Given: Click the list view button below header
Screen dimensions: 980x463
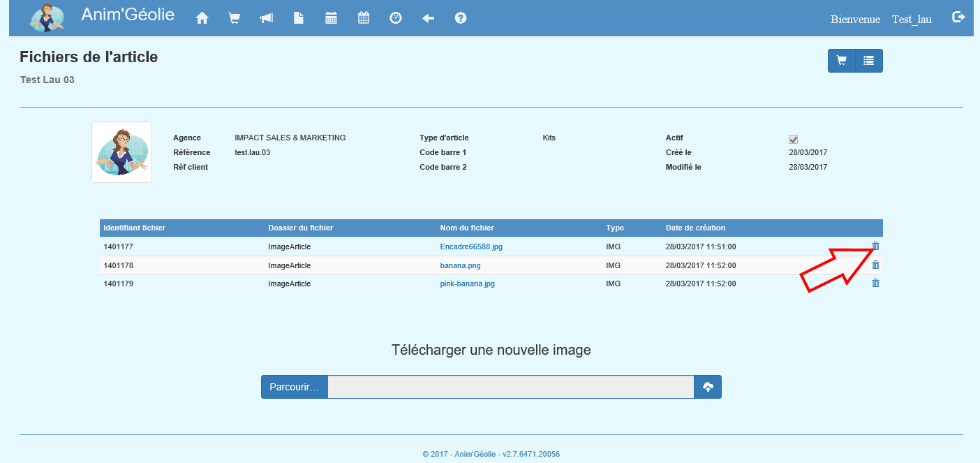Looking at the screenshot, I should pos(869,61).
